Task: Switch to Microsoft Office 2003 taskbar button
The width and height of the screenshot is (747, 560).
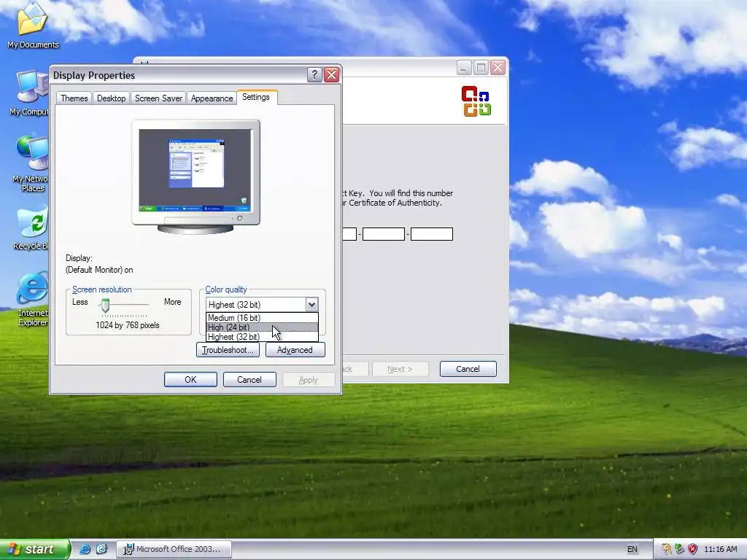Action: 174,549
